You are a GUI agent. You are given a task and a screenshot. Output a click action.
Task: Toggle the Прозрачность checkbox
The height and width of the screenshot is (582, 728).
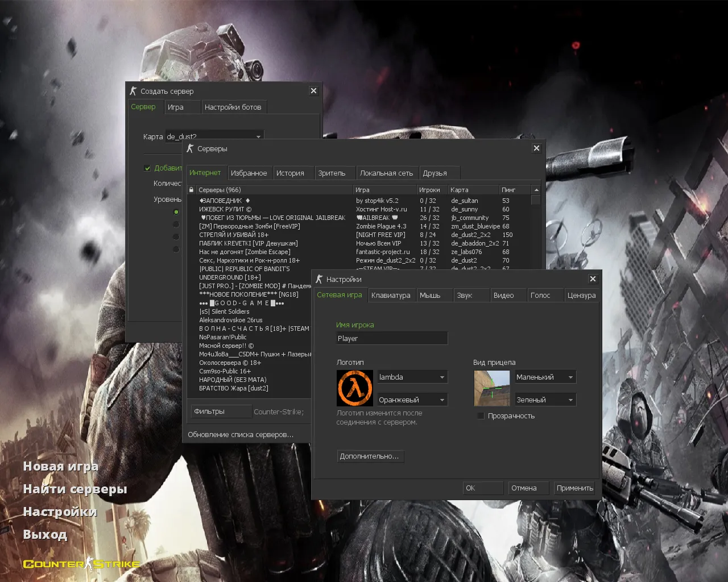(481, 415)
